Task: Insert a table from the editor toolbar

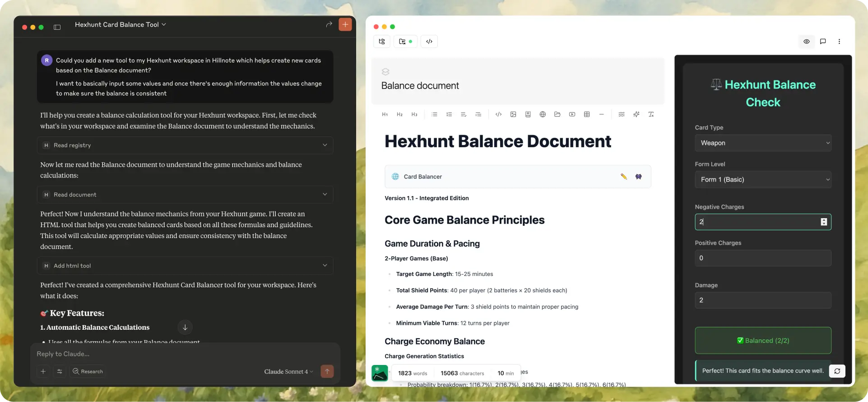Action: [x=587, y=114]
